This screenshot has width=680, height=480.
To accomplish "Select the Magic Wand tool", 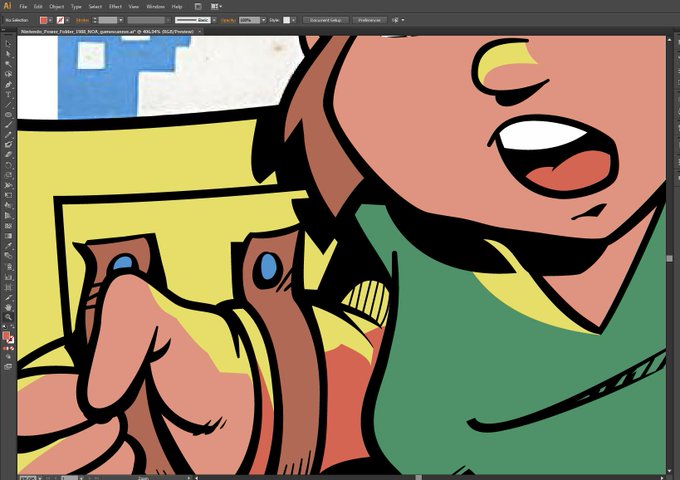I will (8, 64).
